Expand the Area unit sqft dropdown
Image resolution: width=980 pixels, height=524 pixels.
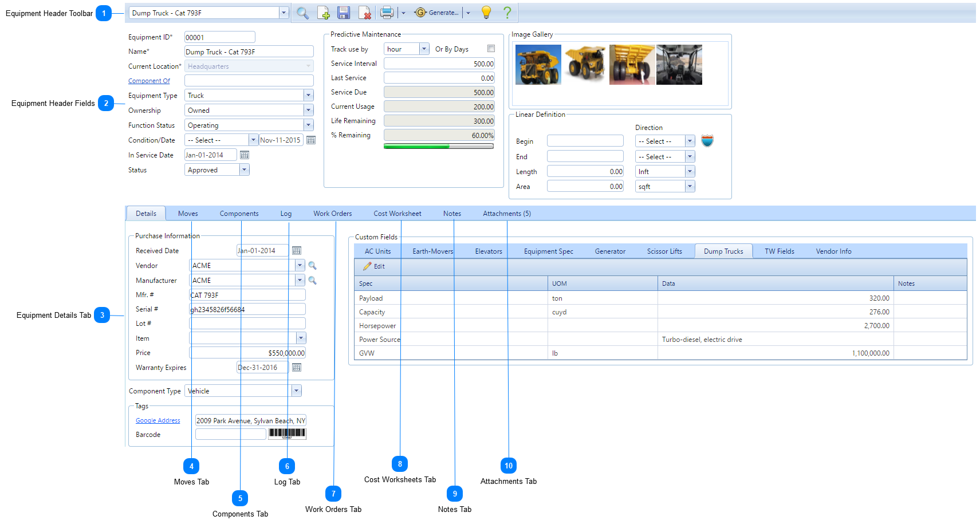point(690,187)
